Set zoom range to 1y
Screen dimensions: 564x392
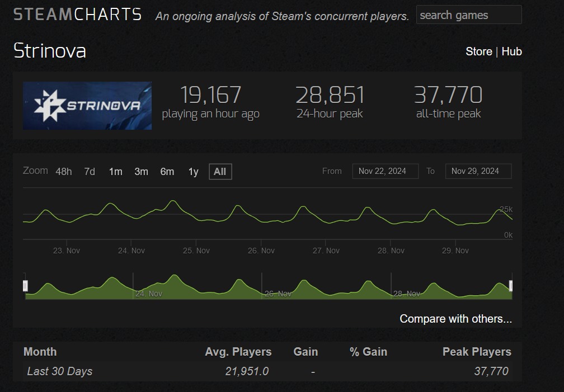click(193, 172)
